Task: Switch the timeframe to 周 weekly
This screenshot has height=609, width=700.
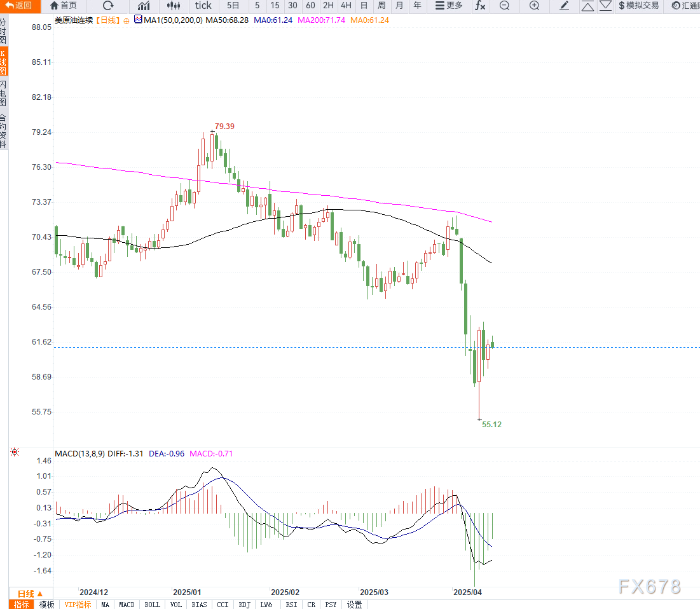Action: [381, 6]
